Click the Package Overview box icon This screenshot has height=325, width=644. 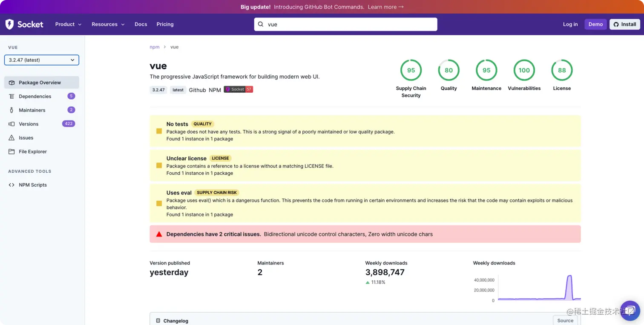click(x=11, y=83)
